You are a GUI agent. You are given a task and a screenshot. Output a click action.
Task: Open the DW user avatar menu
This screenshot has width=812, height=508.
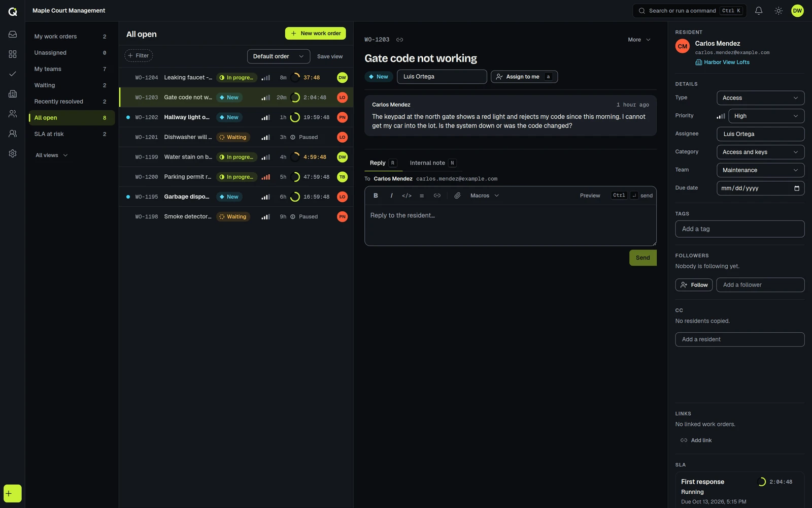pyautogui.click(x=797, y=11)
